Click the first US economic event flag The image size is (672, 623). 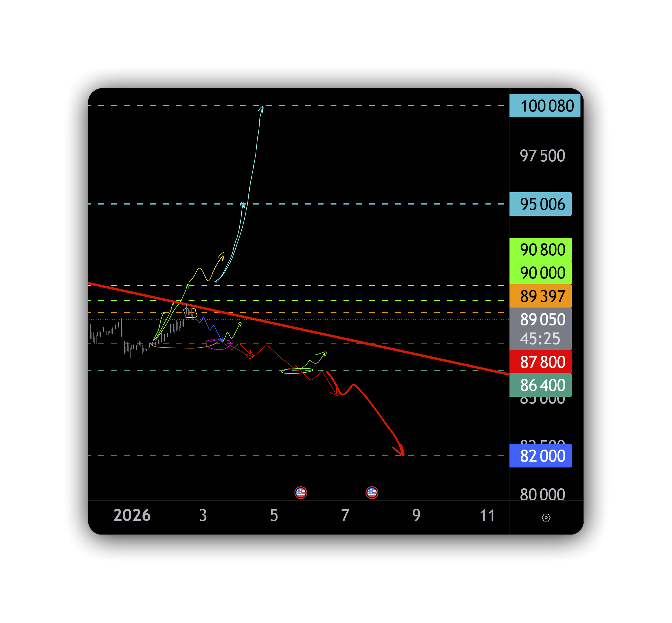click(301, 492)
